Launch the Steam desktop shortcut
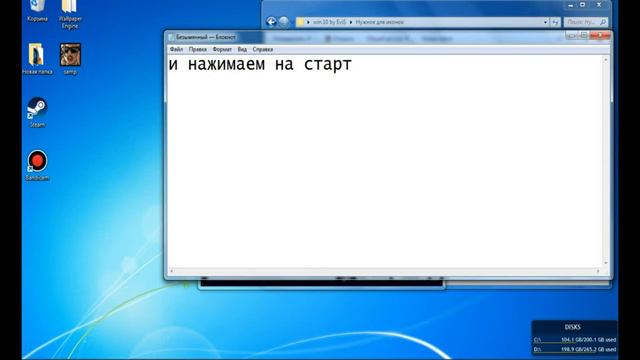Image resolution: width=640 pixels, height=360 pixels. [37, 112]
